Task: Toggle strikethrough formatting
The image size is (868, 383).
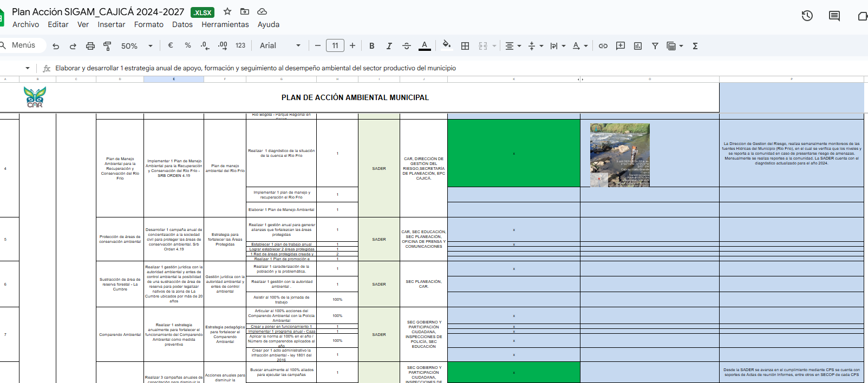Action: coord(407,46)
